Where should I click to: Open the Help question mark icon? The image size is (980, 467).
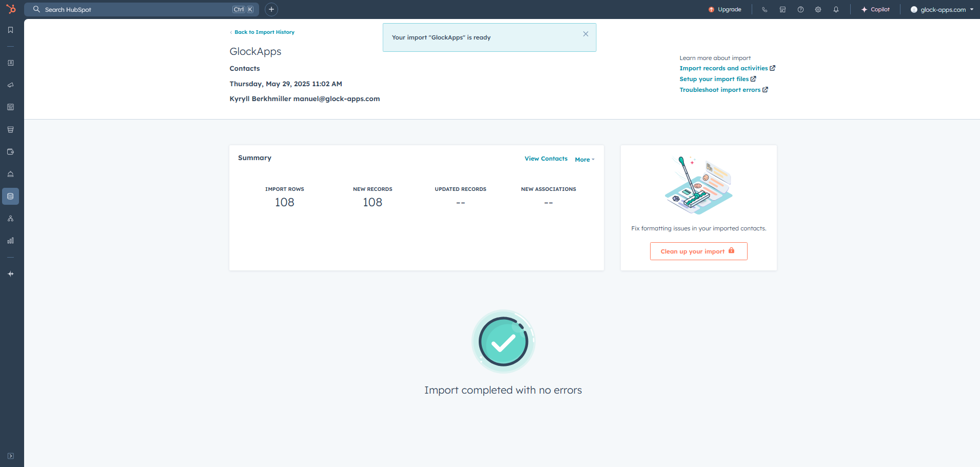pos(800,9)
